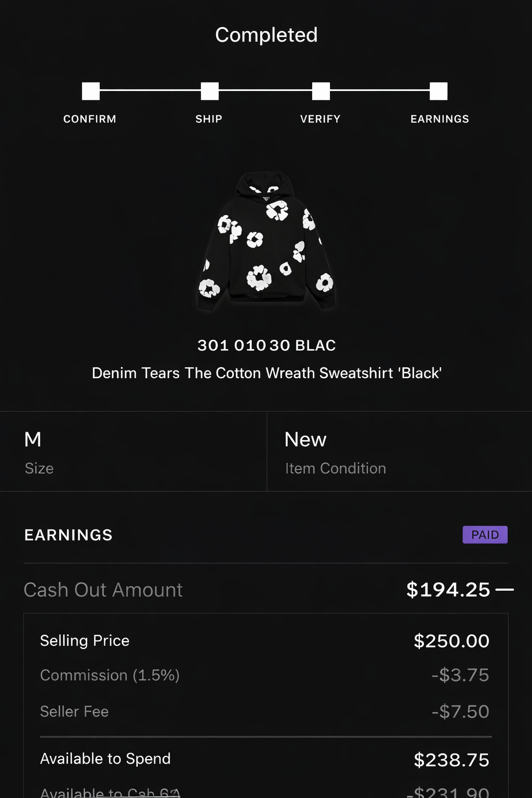The height and width of the screenshot is (798, 532).
Task: Tap the Available to Spend $238.75 amount
Action: [x=451, y=760]
